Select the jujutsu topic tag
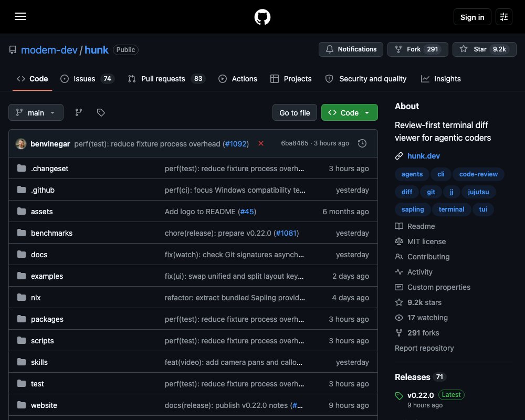This screenshot has height=420, width=525. click(478, 192)
